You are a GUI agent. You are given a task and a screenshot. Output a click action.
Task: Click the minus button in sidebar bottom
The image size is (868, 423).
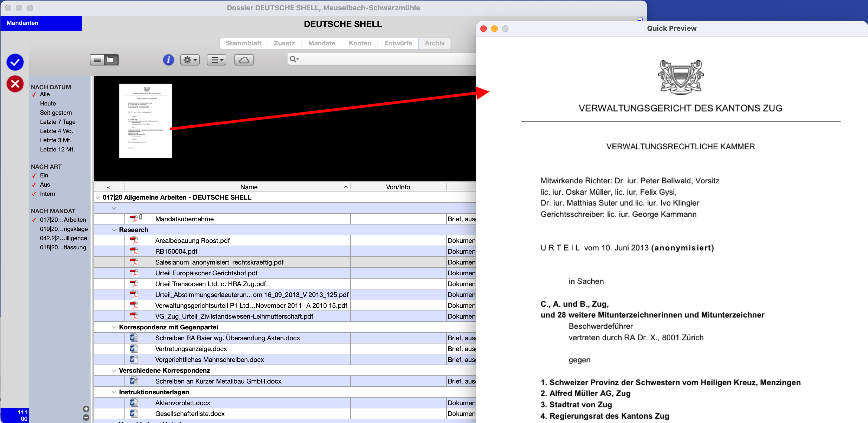pyautogui.click(x=86, y=418)
